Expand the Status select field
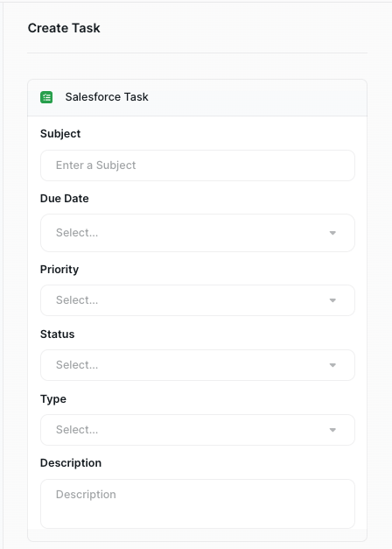 tap(198, 365)
